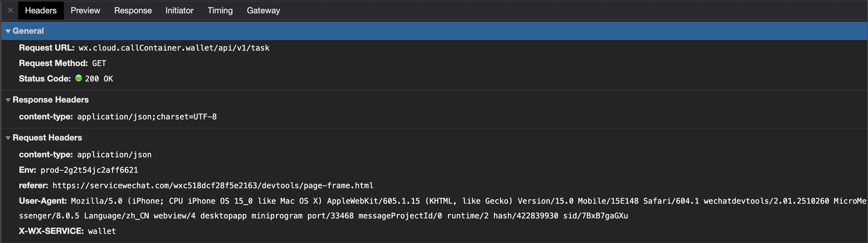Screen dimensions: 868x243
Task: Click the Request Method GET value
Action: (x=99, y=64)
